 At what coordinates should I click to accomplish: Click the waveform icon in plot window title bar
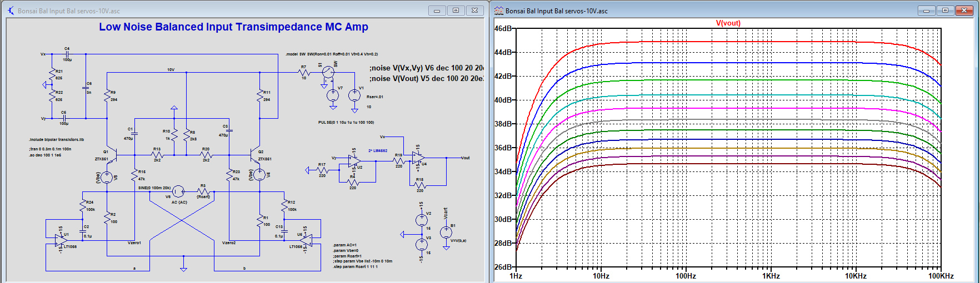(x=499, y=11)
